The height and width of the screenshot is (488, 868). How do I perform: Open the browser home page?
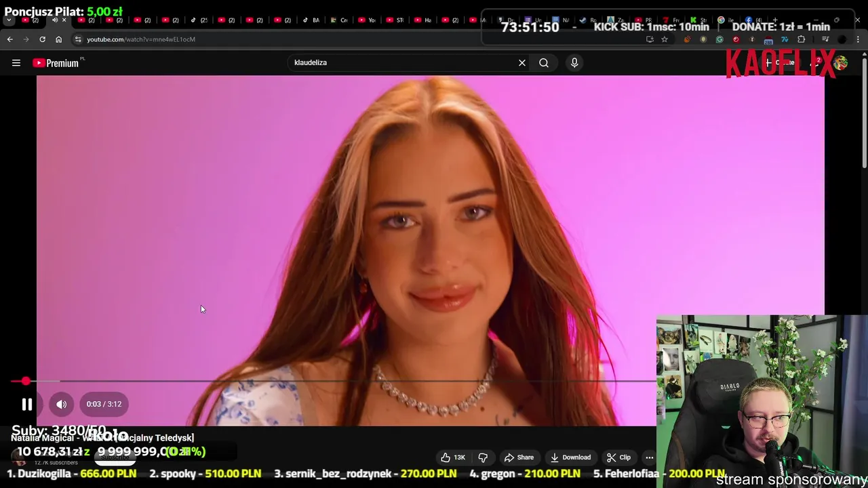click(x=59, y=39)
